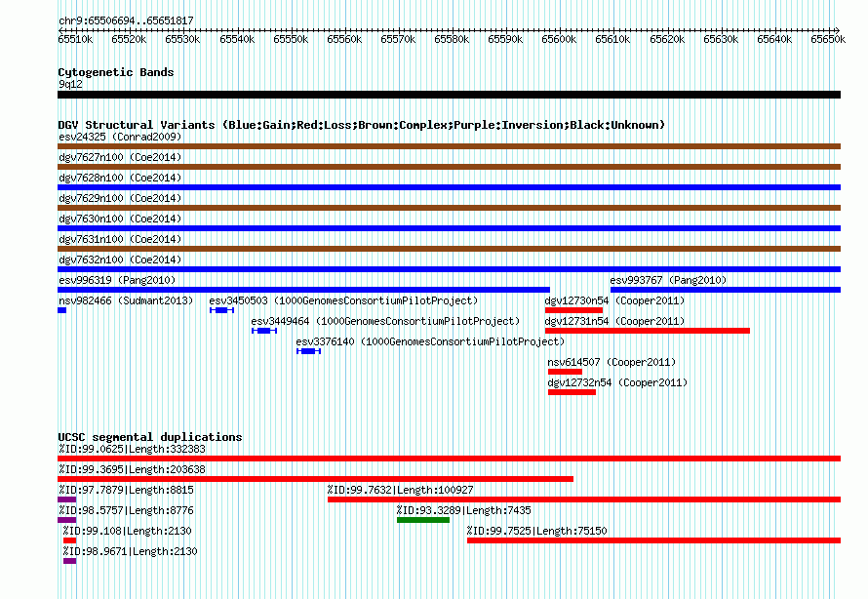Select red bar under dgv12732n54
Screen dimensions: 868x599
[x=572, y=392]
